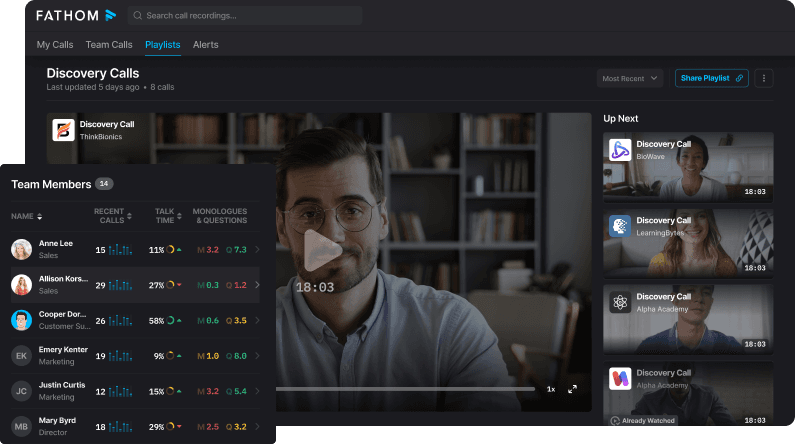The image size is (795, 444).
Task: Click Allison Kors's recent calls bar chart
Action: pos(120,285)
